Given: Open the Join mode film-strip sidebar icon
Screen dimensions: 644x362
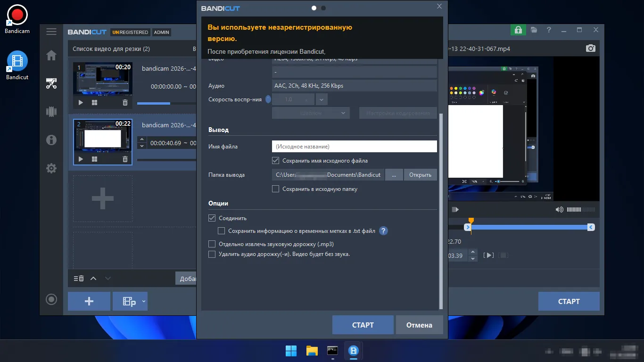Looking at the screenshot, I should point(51,112).
